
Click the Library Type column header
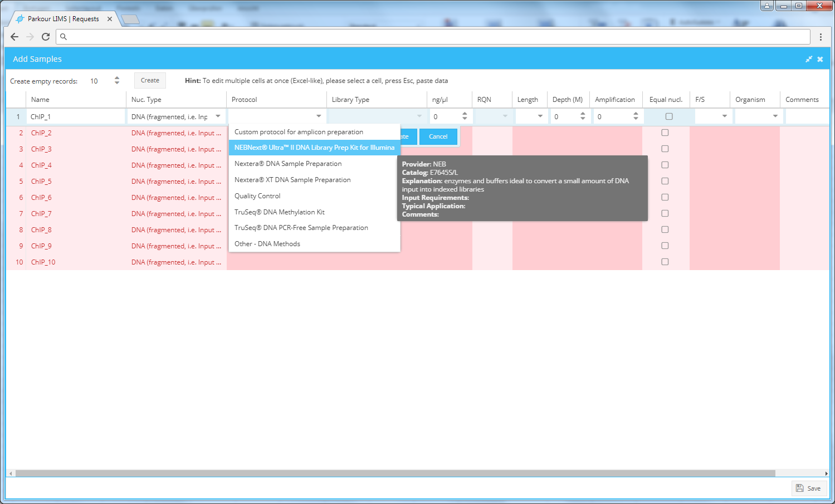[377, 100]
